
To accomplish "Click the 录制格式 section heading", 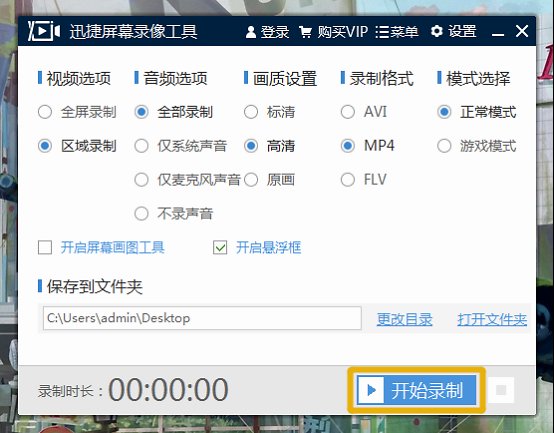I will pyautogui.click(x=382, y=78).
